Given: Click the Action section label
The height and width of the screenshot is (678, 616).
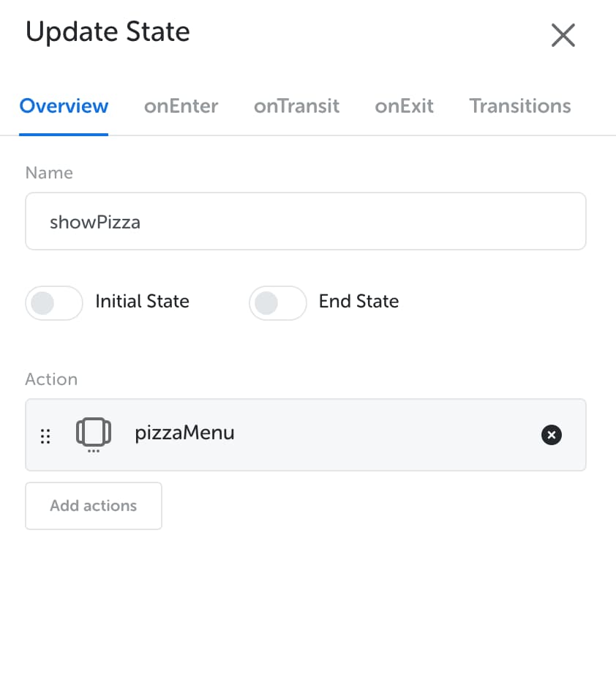Looking at the screenshot, I should pyautogui.click(x=51, y=379).
